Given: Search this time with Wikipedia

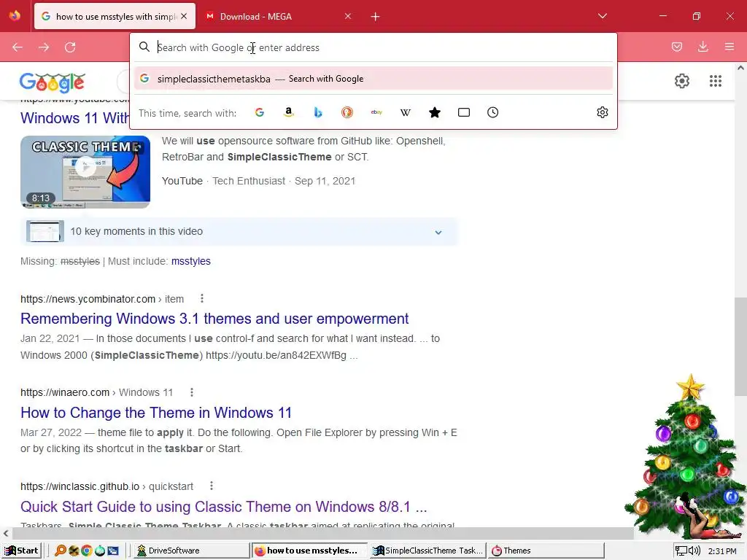Looking at the screenshot, I should pyautogui.click(x=406, y=112).
